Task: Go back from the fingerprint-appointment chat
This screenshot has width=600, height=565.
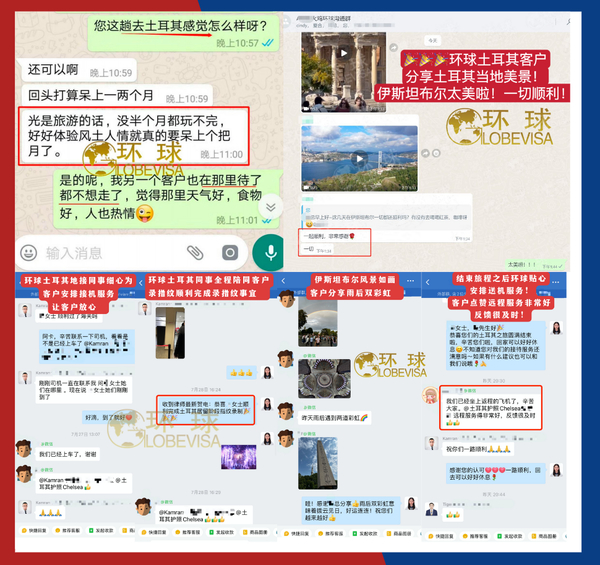Action: [140, 283]
